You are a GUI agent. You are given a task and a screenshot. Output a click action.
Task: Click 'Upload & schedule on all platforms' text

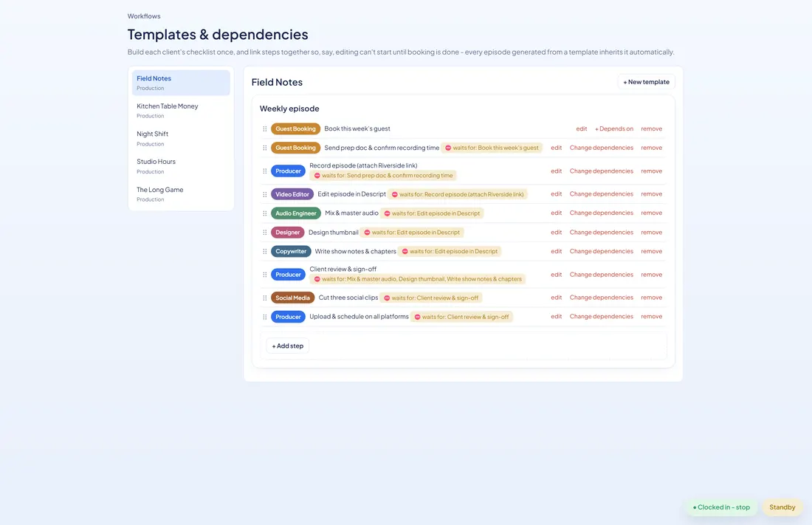coord(359,317)
